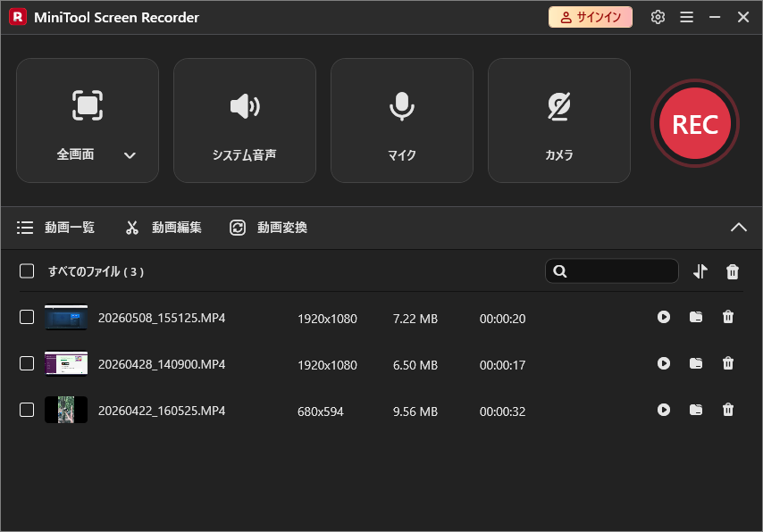Click the サインイン sign-in button
The width and height of the screenshot is (763, 532).
pyautogui.click(x=591, y=17)
